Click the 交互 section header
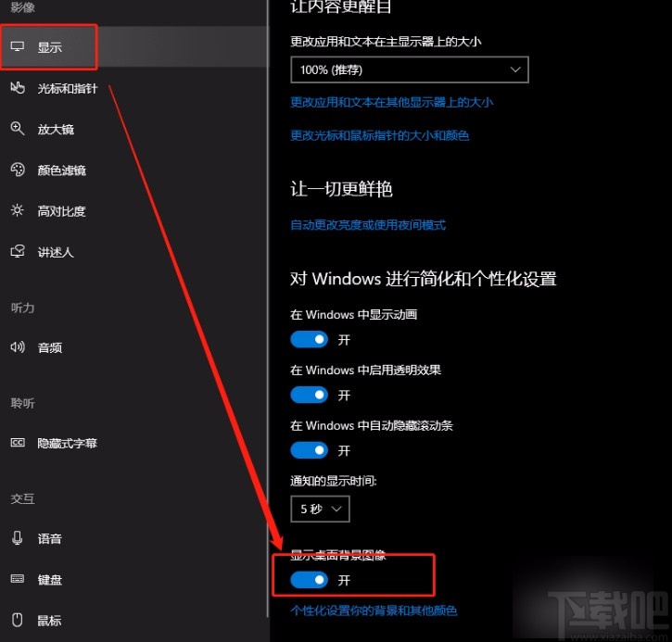Image resolution: width=672 pixels, height=642 pixels. [23, 498]
